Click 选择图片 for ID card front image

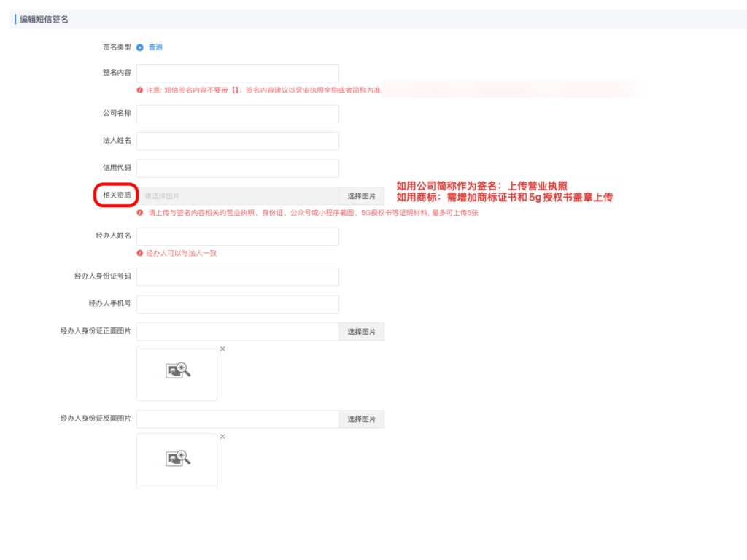pyautogui.click(x=361, y=332)
